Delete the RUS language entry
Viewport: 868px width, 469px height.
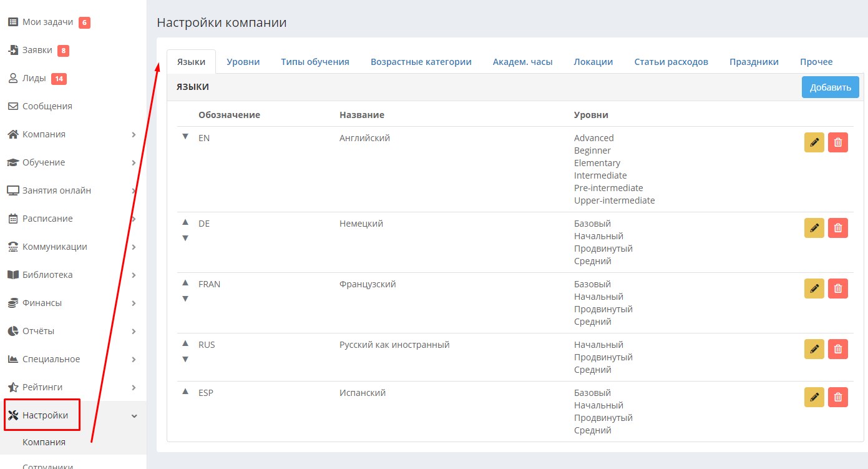(x=838, y=349)
